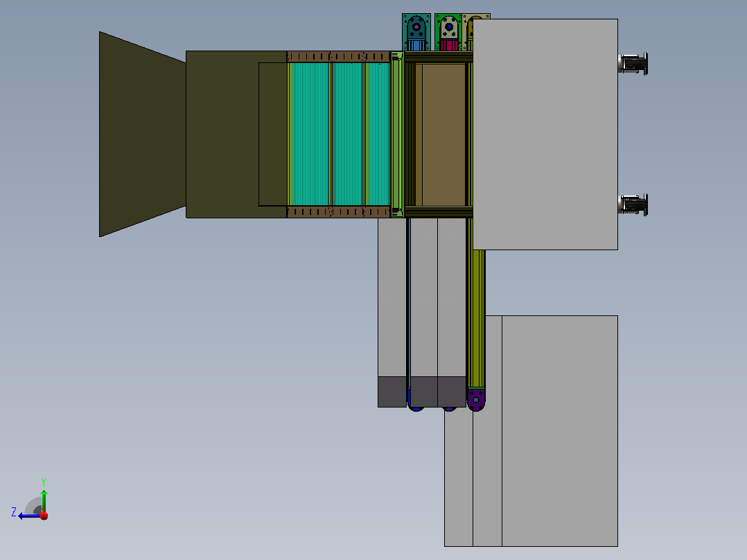Click the blue Z axis arrow of the triad
Screen dimensions: 747x560
click(x=28, y=516)
